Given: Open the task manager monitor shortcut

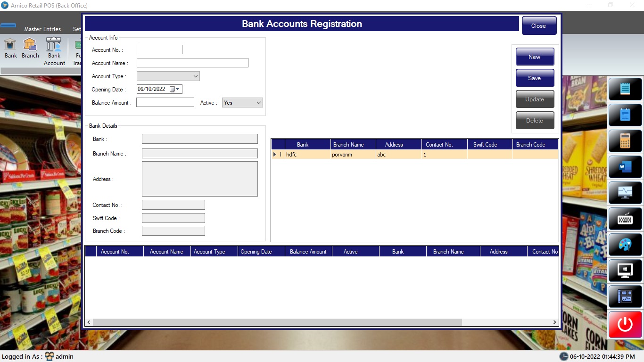Looking at the screenshot, I should pyautogui.click(x=625, y=192).
